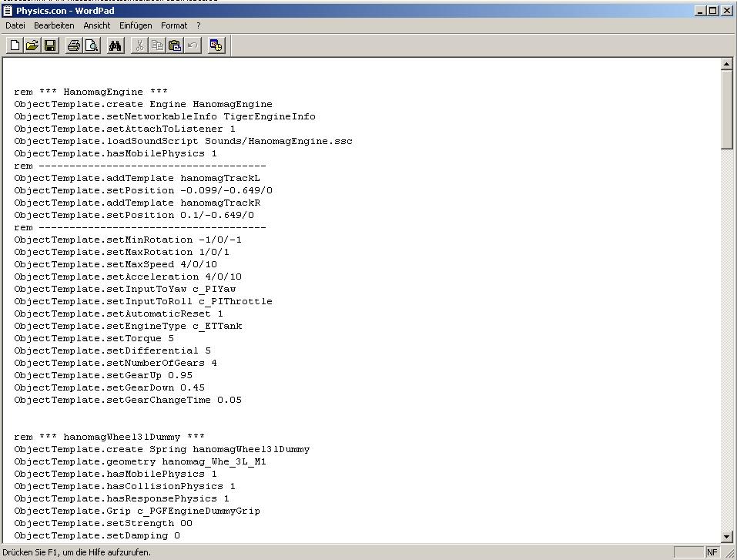Click the line 'setStrength 00'
Image resolution: width=737 pixels, height=560 pixels.
tap(103, 523)
